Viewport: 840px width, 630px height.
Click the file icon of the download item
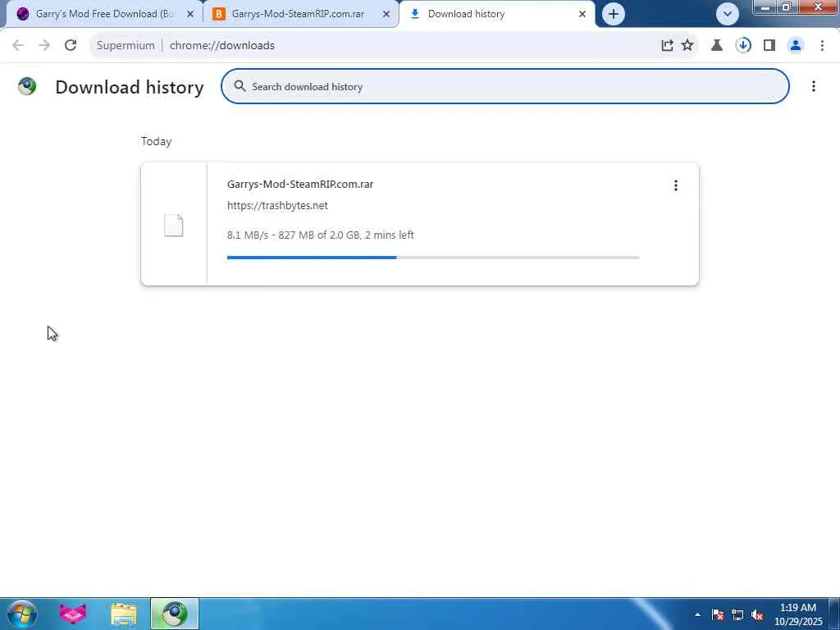(x=174, y=225)
